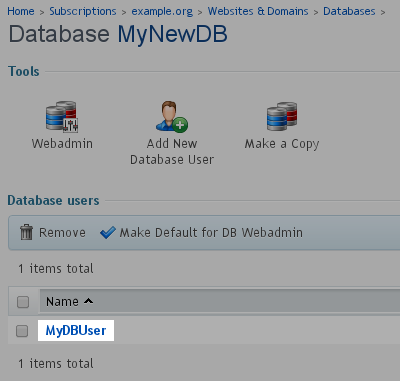Open the Databases breadcrumb link
This screenshot has height=381, width=400.
[349, 11]
